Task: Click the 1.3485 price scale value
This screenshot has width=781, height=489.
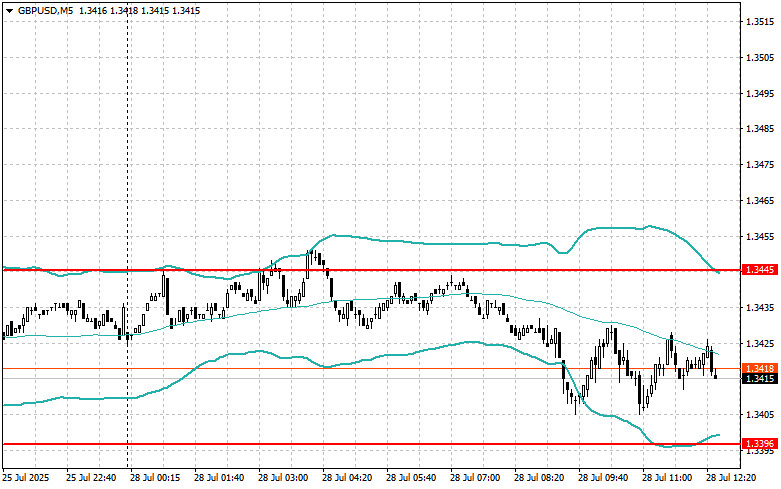Action: 760,129
